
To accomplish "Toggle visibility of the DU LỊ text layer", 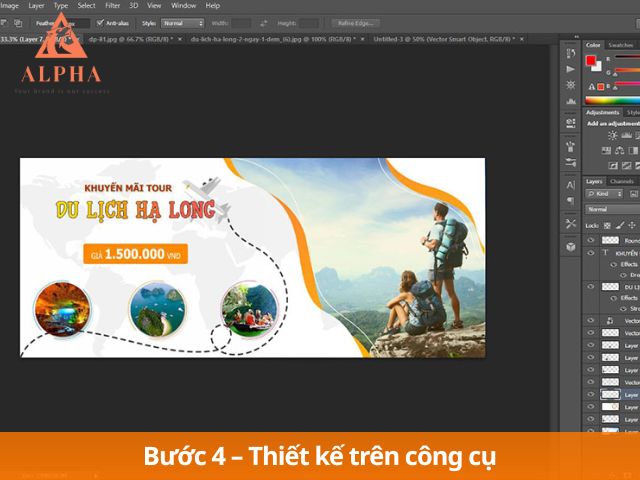I will (x=590, y=287).
